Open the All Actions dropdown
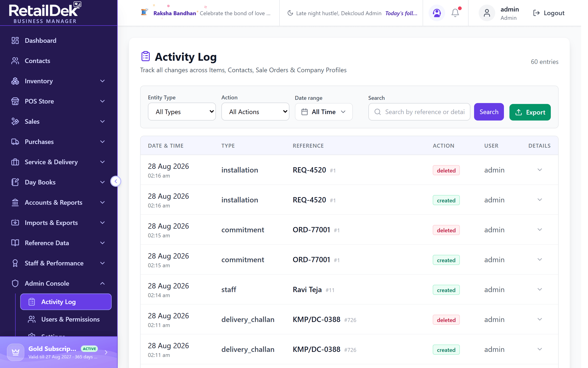Screen dimensions: 588x368 click(255, 112)
